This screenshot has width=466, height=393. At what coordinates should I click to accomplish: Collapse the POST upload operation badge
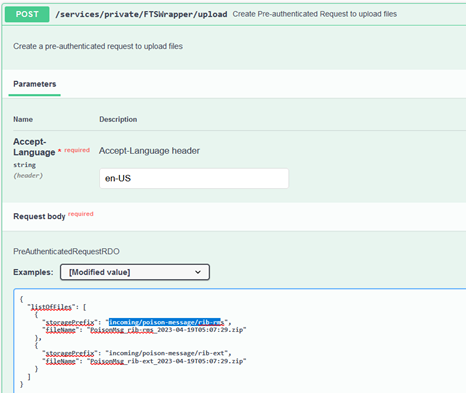click(x=27, y=14)
